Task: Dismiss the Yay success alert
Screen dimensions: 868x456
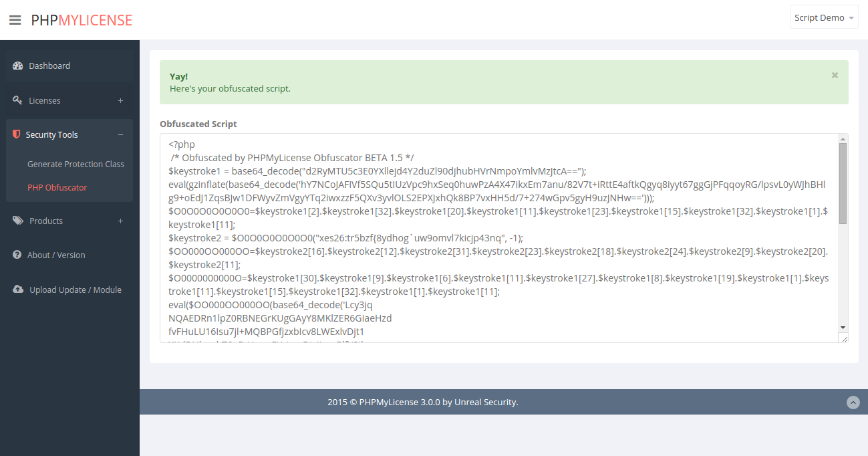Action: point(835,74)
